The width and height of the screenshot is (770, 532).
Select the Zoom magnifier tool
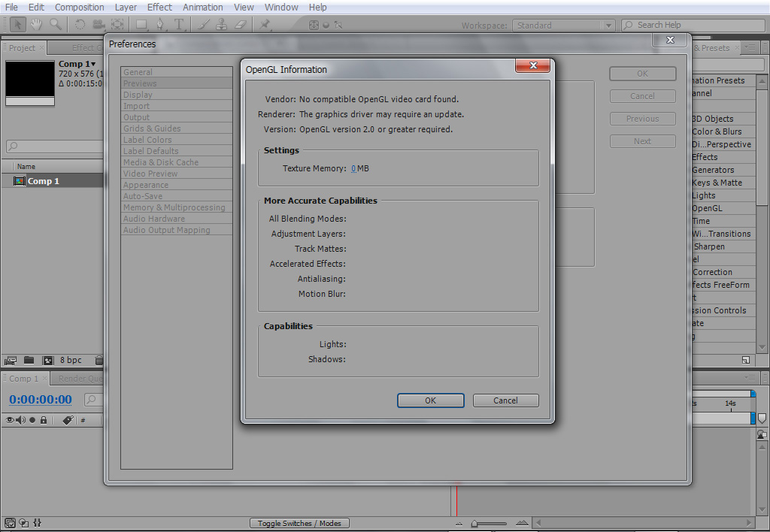pos(56,25)
